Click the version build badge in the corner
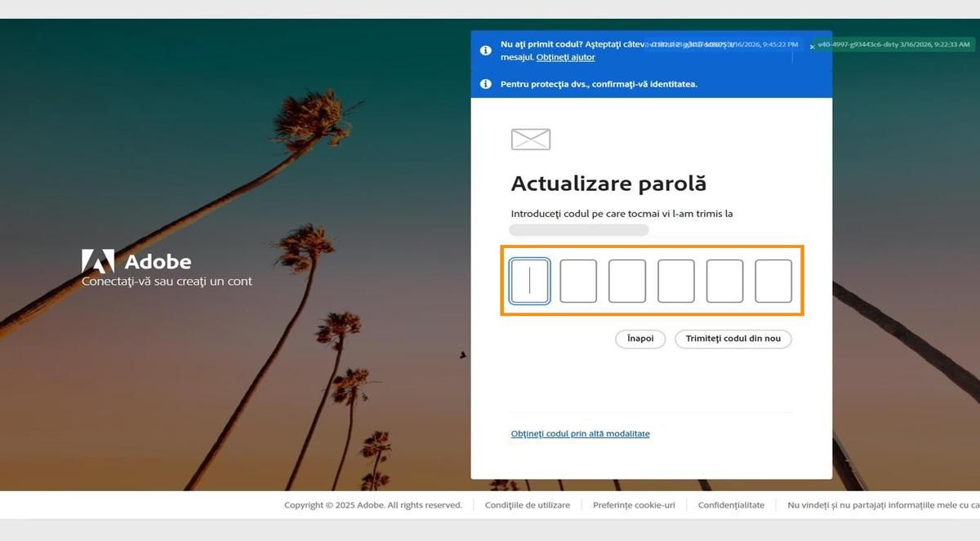Viewport: 980px width, 541px height. pyautogui.click(x=895, y=45)
